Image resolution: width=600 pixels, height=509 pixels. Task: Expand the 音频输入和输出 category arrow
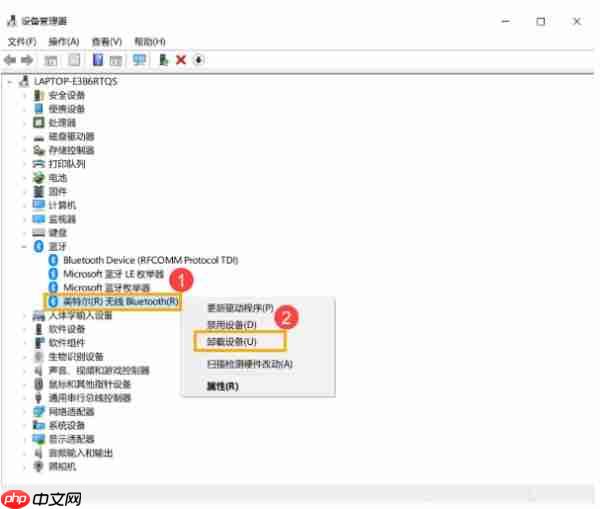pos(24,453)
